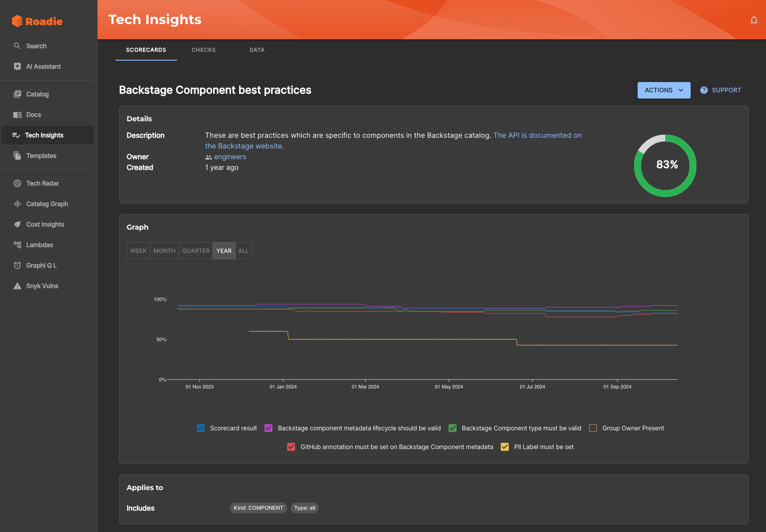Select the Year graph range

(224, 251)
